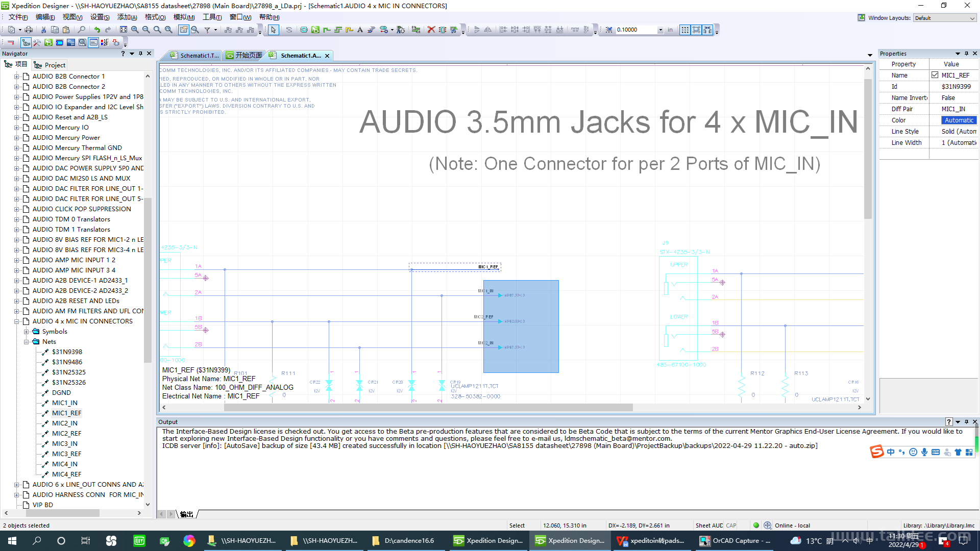Viewport: 980px width, 551px height.
Task: Activate the Select pointer tool
Action: 274,30
